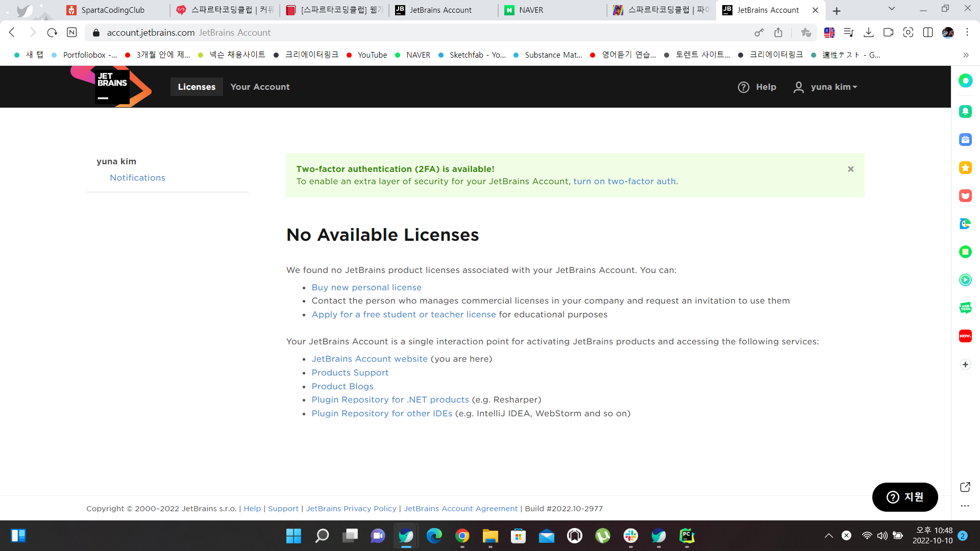This screenshot has width=980, height=551.
Task: Switch to the SpartaCodingClub browser tab
Action: 114,10
